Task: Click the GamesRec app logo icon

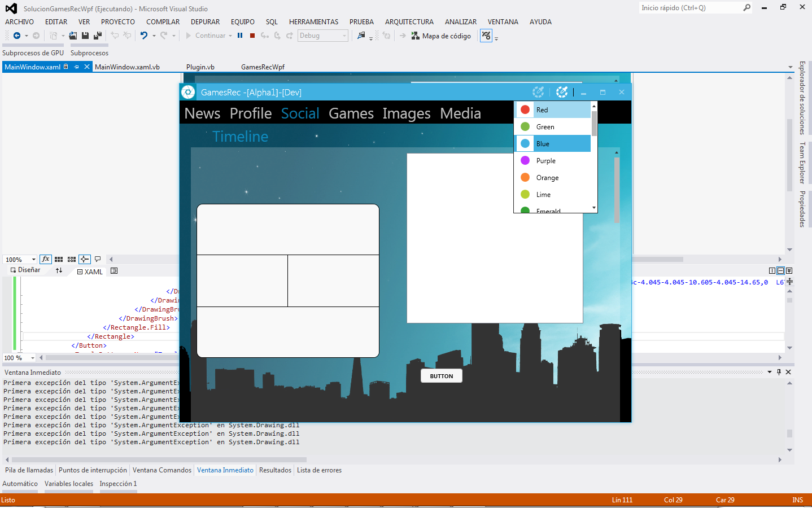Action: 188,92
